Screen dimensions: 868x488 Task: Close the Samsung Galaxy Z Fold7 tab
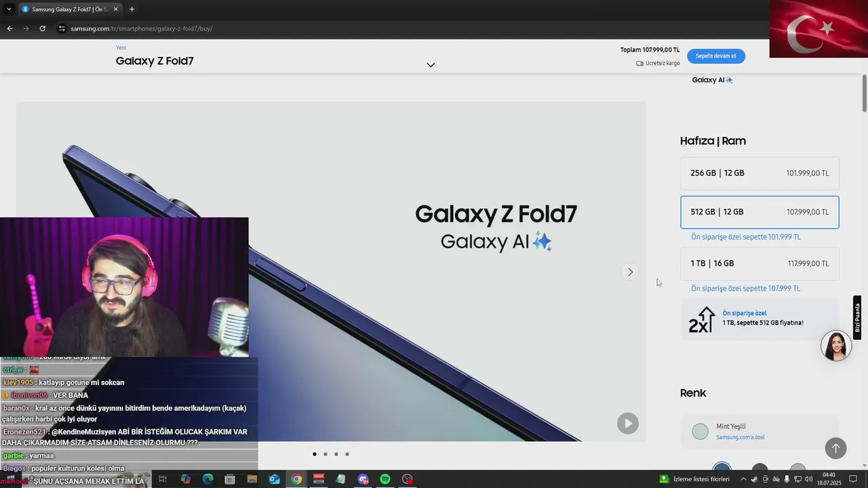pos(116,9)
